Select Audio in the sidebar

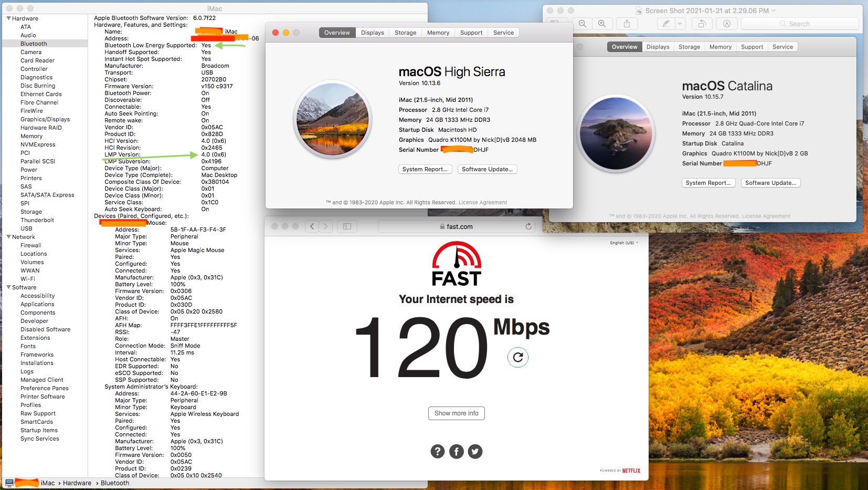pos(28,35)
